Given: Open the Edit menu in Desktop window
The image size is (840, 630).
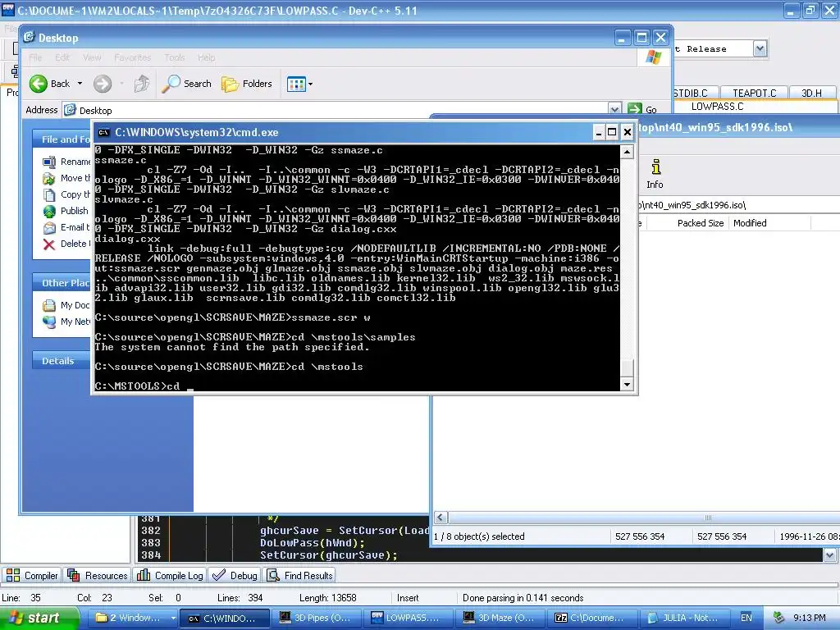Looking at the screenshot, I should (62, 57).
